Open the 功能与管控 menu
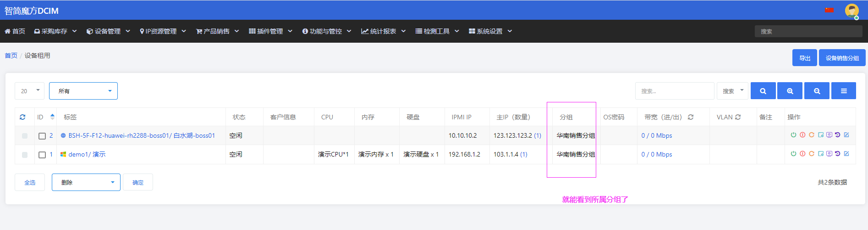Viewport: 868px width, 230px height. click(x=327, y=31)
